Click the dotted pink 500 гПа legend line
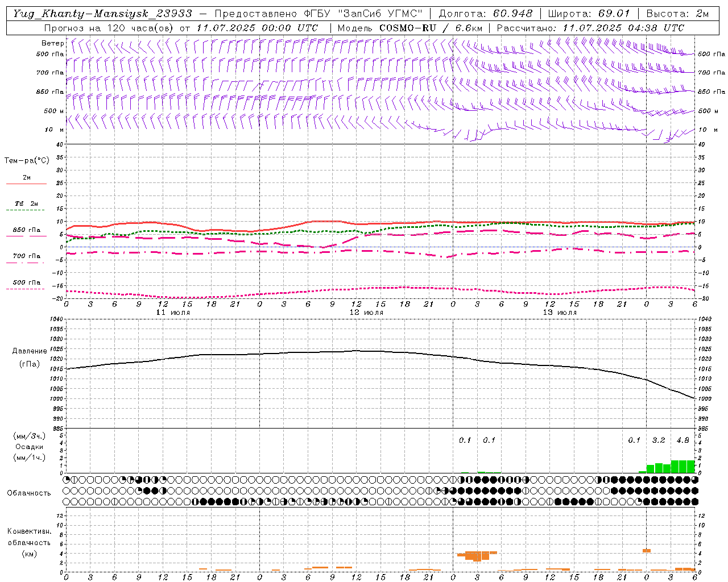The image size is (728, 582). coord(25,289)
